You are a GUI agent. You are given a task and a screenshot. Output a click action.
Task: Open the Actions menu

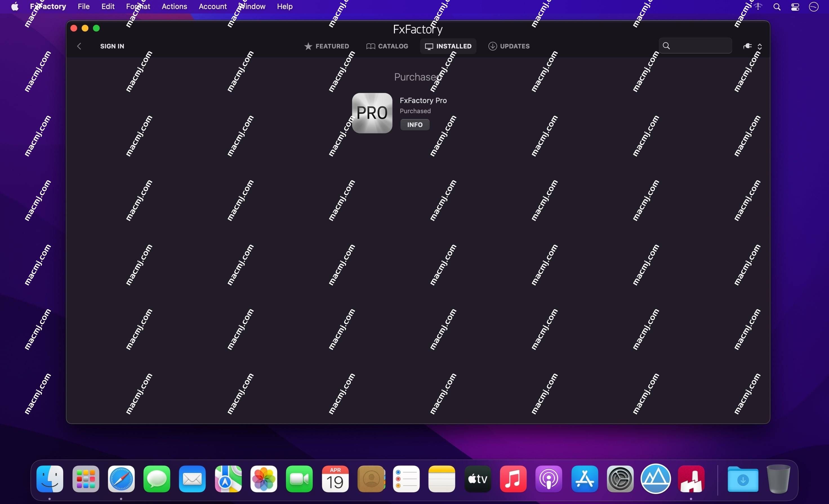coord(174,6)
